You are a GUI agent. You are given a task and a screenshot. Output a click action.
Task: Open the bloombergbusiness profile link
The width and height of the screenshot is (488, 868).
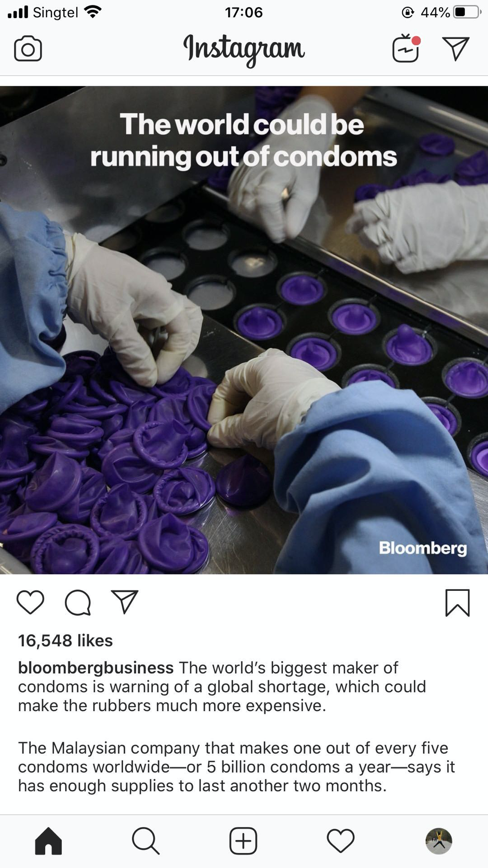click(x=96, y=667)
